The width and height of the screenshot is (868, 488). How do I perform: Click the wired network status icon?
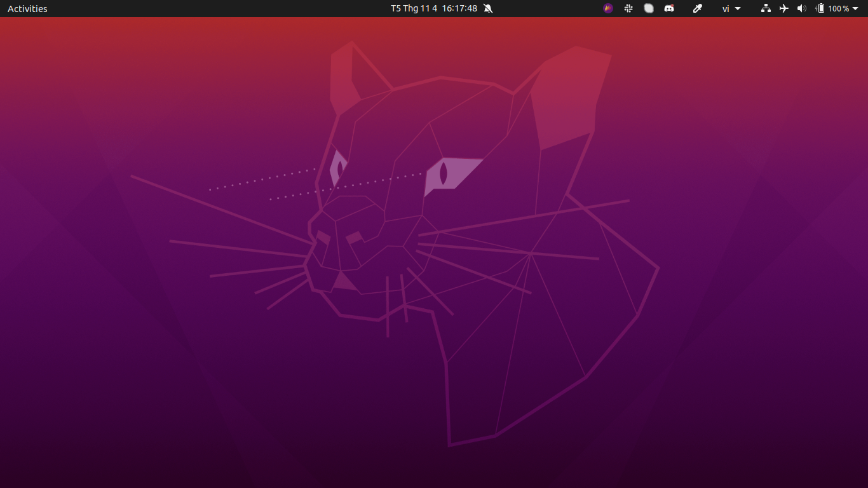(x=766, y=8)
